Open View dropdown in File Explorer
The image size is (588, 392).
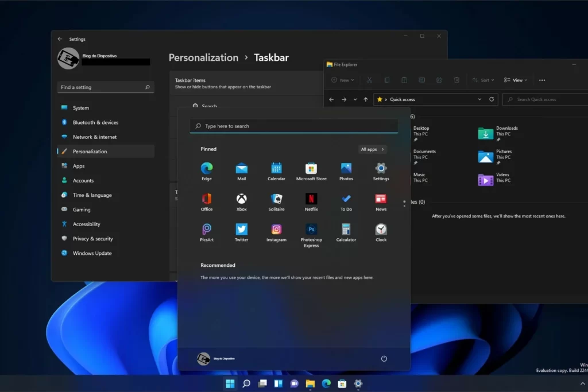[516, 80]
